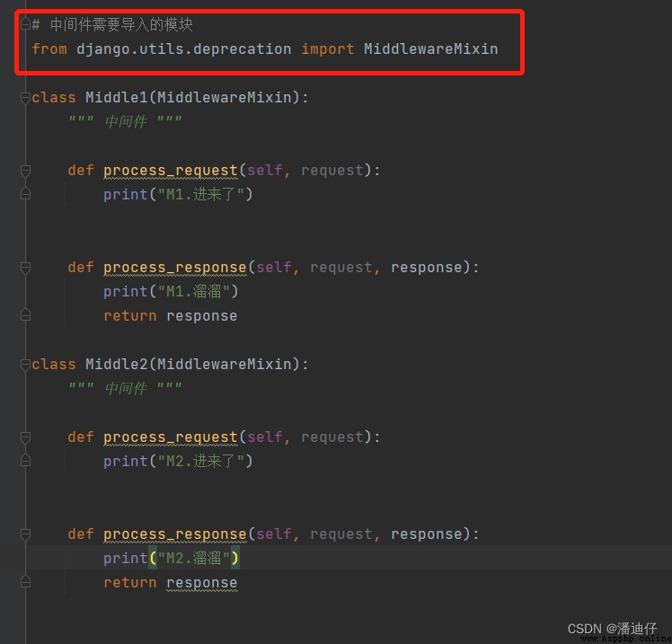Click "MiddlewareMixin" in the import statement
The height and width of the screenshot is (644, 672).
[x=431, y=49]
